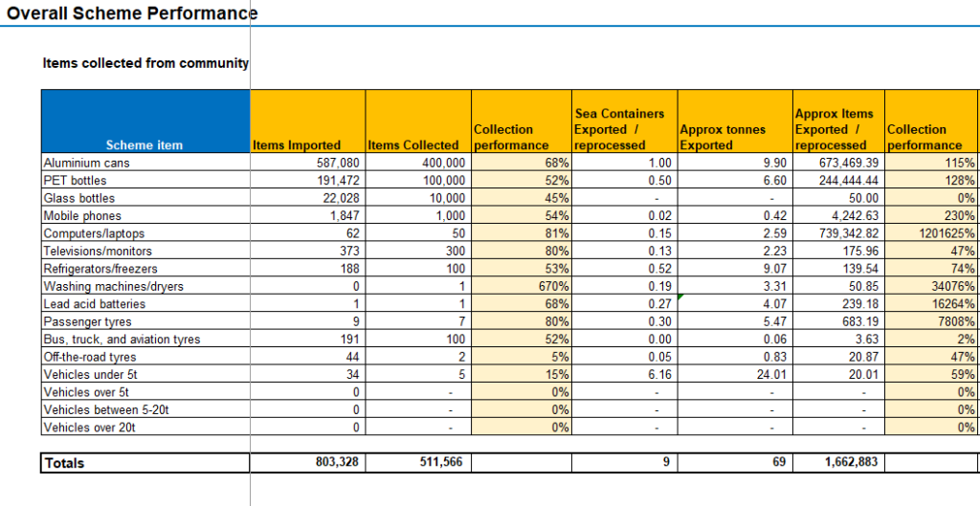The width and height of the screenshot is (980, 506).
Task: Click the 'Items Imported' column header
Action: coord(307,121)
